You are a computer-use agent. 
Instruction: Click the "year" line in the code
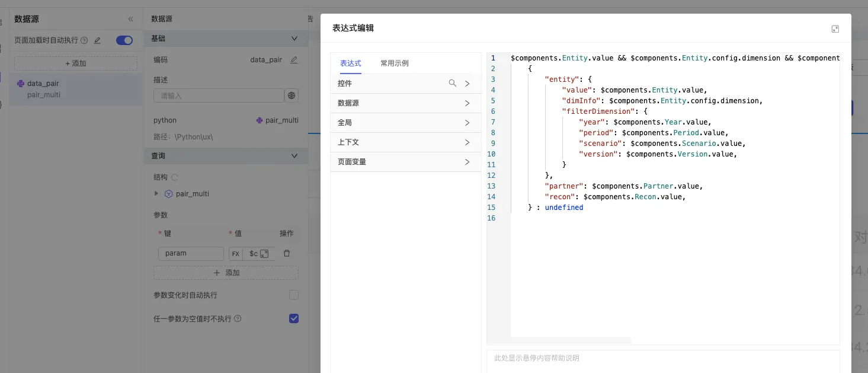(x=645, y=122)
